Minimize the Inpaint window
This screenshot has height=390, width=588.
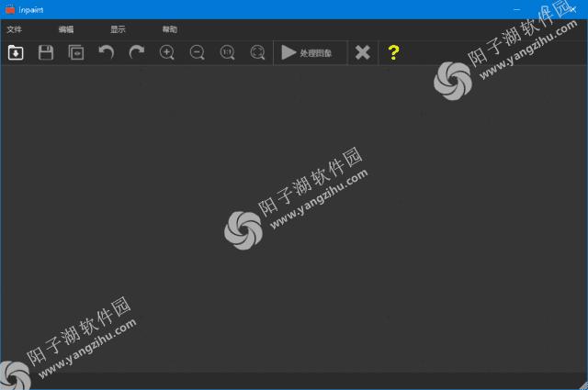pyautogui.click(x=516, y=10)
